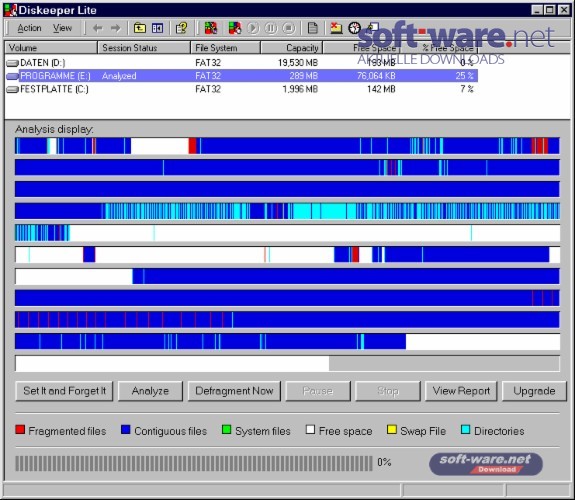Viewport: 575px width, 500px height.
Task: Click the soft-ware.net Download logo badge
Action: point(486,464)
